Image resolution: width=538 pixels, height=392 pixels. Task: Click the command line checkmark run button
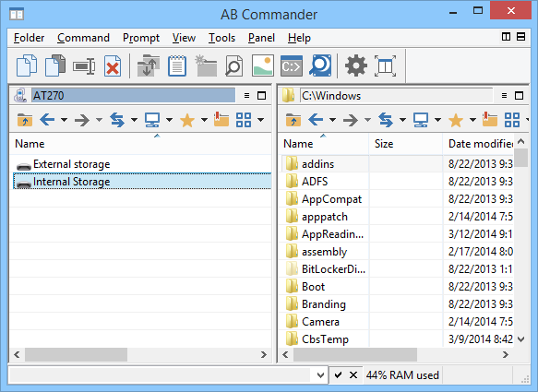point(338,375)
